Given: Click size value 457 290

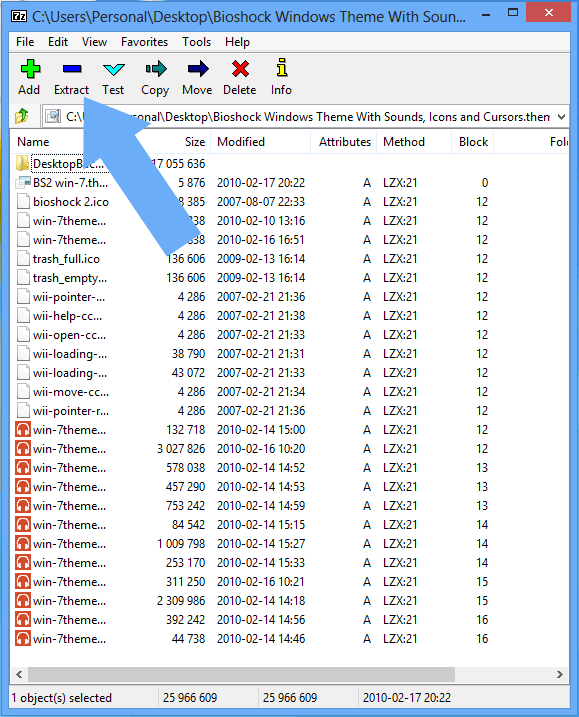Looking at the screenshot, I should point(186,487).
